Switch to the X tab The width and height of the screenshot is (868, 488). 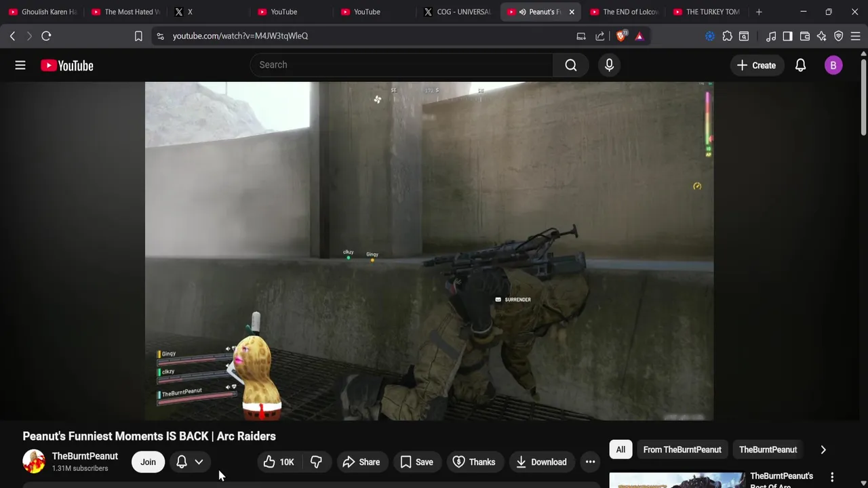208,12
